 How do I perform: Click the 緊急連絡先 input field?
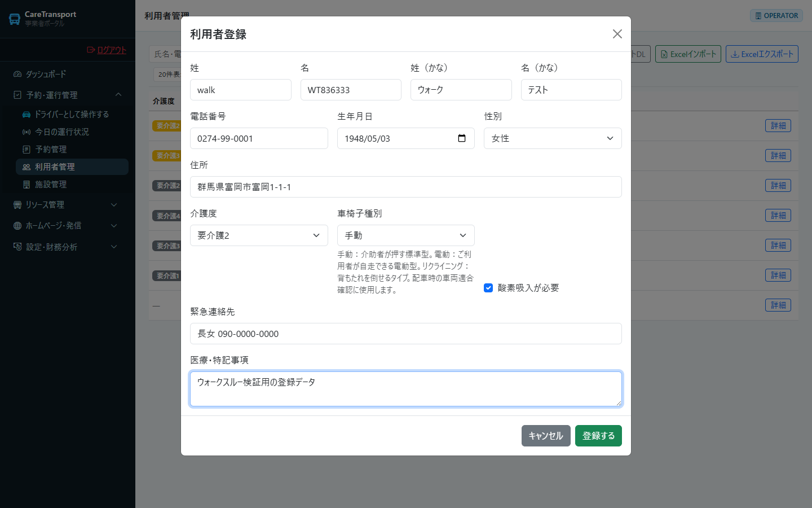click(x=406, y=334)
